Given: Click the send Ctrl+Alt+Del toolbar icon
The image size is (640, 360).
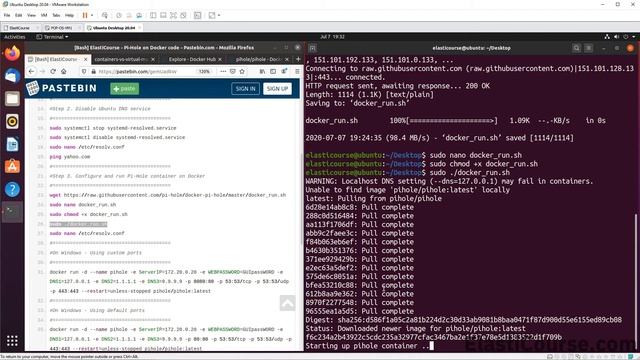Looking at the screenshot, I should coord(105,15).
